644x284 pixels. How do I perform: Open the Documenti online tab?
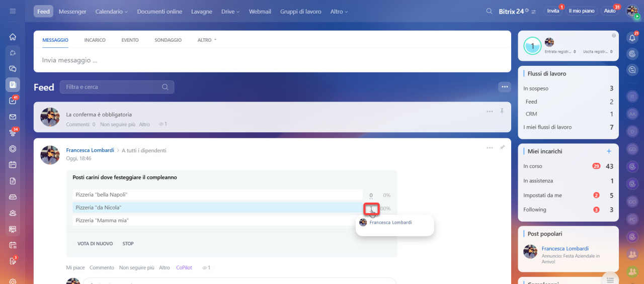pos(159,12)
